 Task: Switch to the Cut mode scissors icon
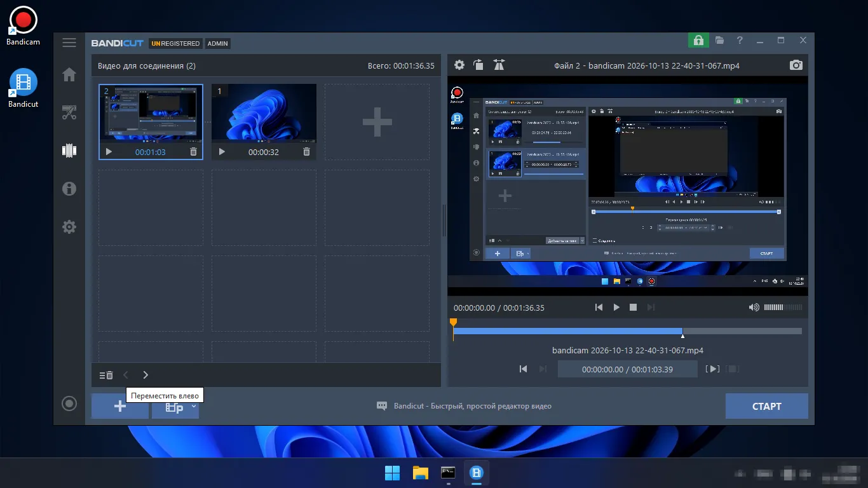pos(69,113)
